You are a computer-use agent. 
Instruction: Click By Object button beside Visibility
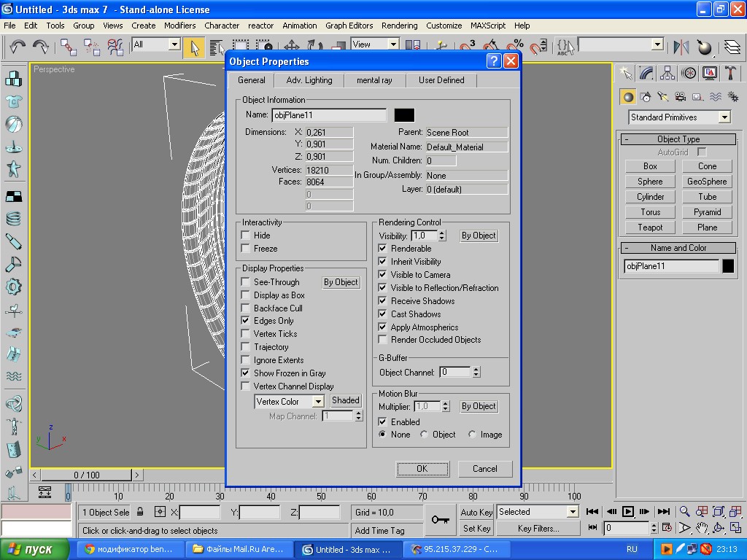click(479, 236)
